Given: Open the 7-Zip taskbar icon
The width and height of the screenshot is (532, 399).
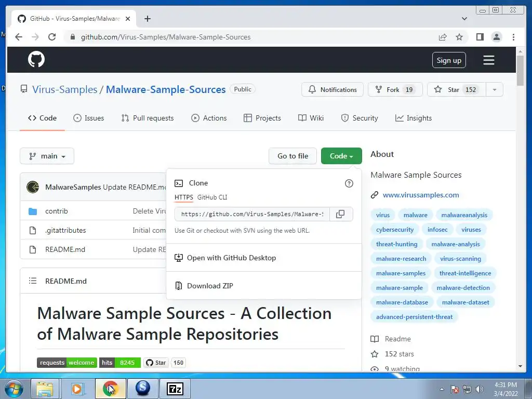Looking at the screenshot, I should [x=175, y=389].
